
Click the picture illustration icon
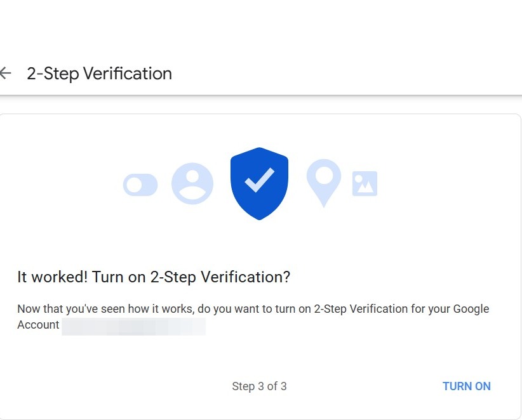(x=365, y=184)
